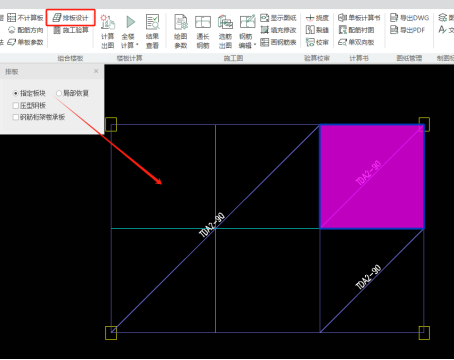Open the 结果查看 results viewer
This screenshot has height=360, width=454.
(152, 31)
